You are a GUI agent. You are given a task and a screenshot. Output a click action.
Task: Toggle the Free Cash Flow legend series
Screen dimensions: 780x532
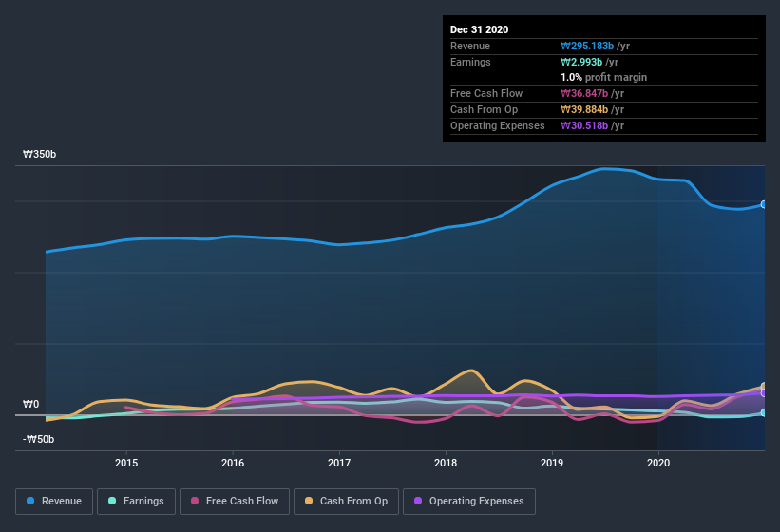point(234,501)
